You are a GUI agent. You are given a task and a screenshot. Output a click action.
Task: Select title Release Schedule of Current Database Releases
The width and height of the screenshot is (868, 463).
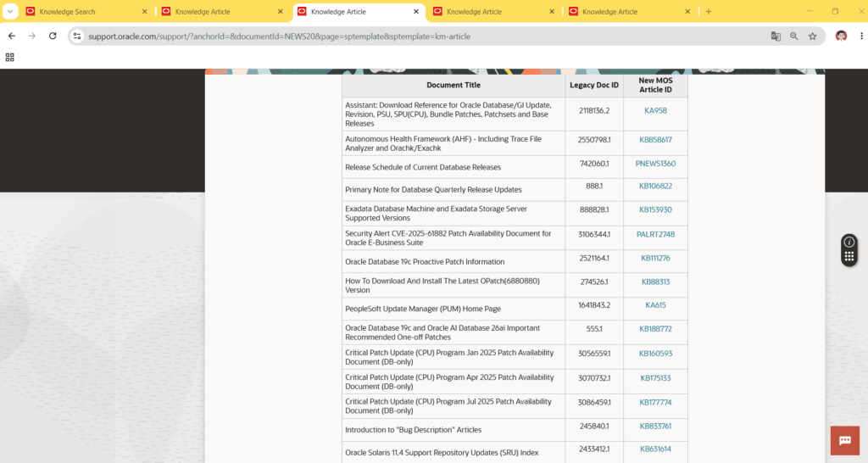point(423,167)
